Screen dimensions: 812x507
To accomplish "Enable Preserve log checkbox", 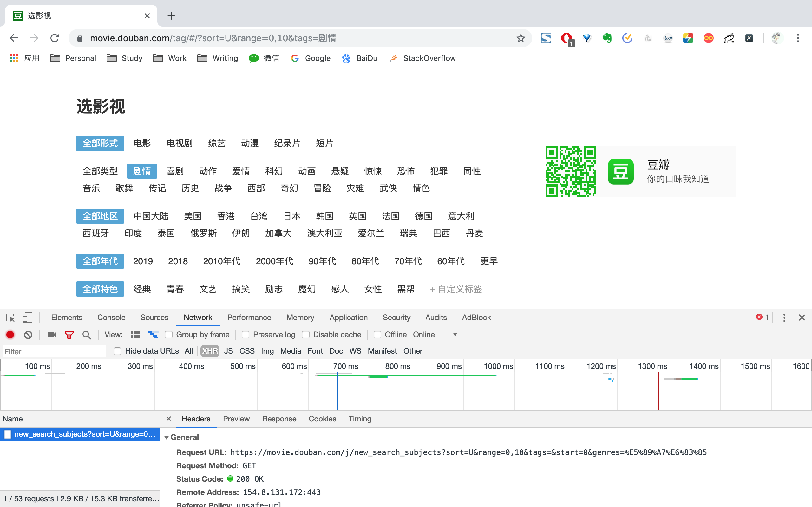I will [246, 335].
